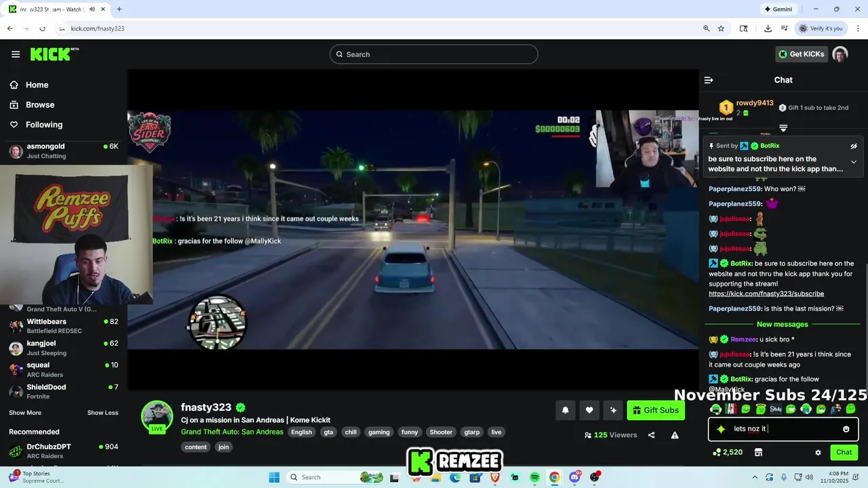
Task: Select the English tag
Action: pos(302,432)
